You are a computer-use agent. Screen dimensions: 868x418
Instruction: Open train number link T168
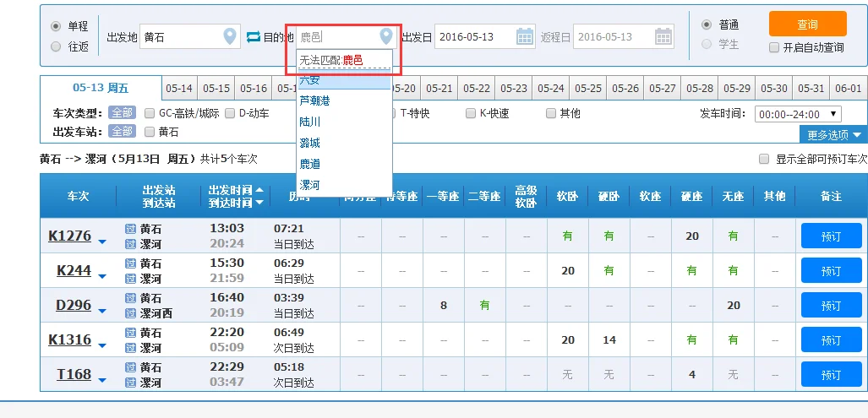[x=74, y=374]
